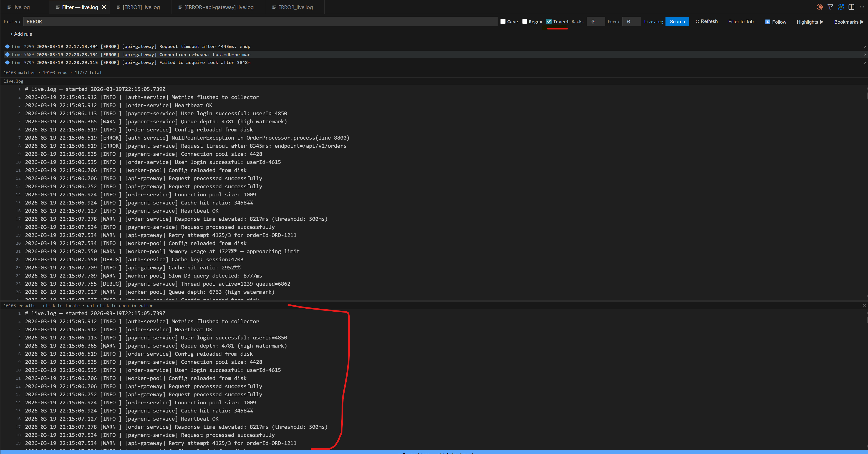Viewport: 868px width, 454px height.
Task: Click the split editor icon
Action: [x=852, y=7]
